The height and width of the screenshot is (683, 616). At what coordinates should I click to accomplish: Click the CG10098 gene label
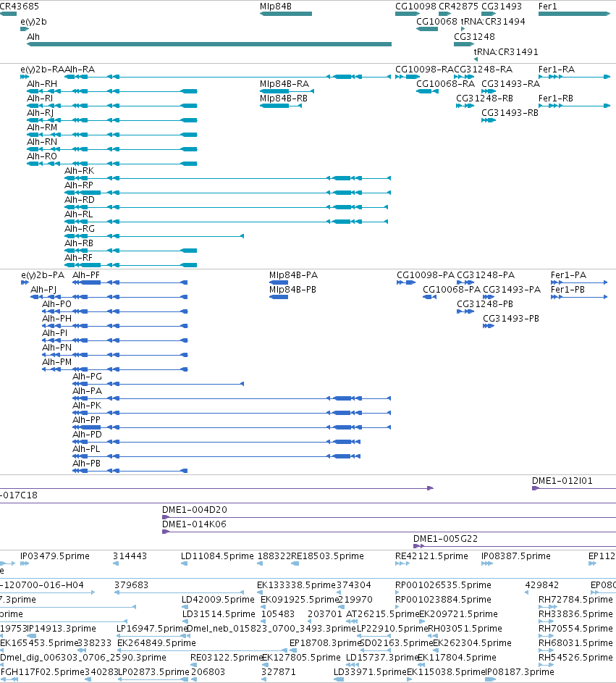(415, 7)
